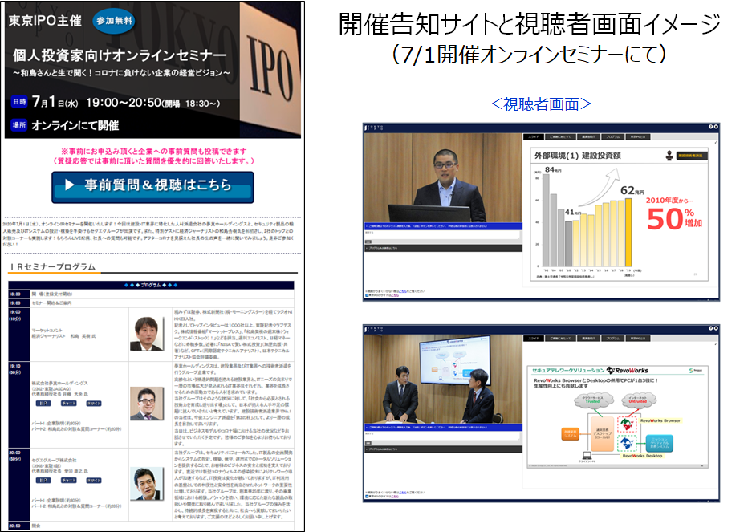Click the lone presenter video at the podium

[x=443, y=178]
